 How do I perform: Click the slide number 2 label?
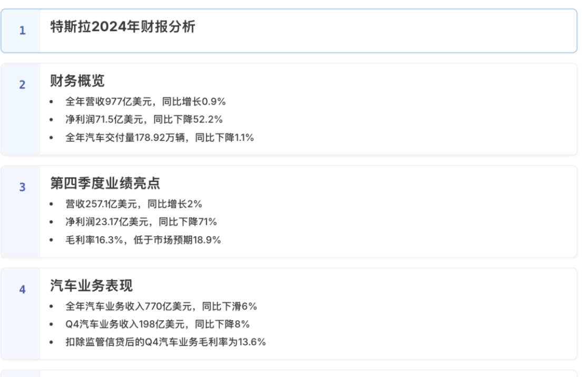tap(23, 85)
